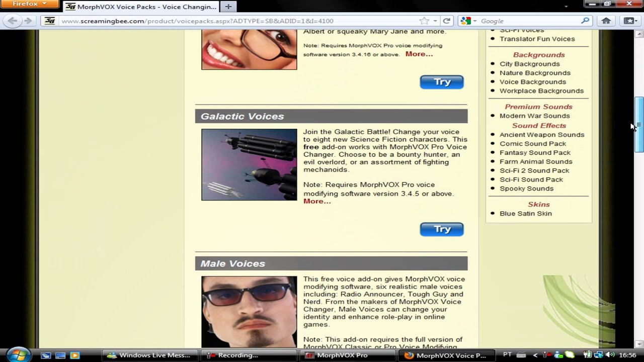Open Translator Fun Voices link

(537, 39)
